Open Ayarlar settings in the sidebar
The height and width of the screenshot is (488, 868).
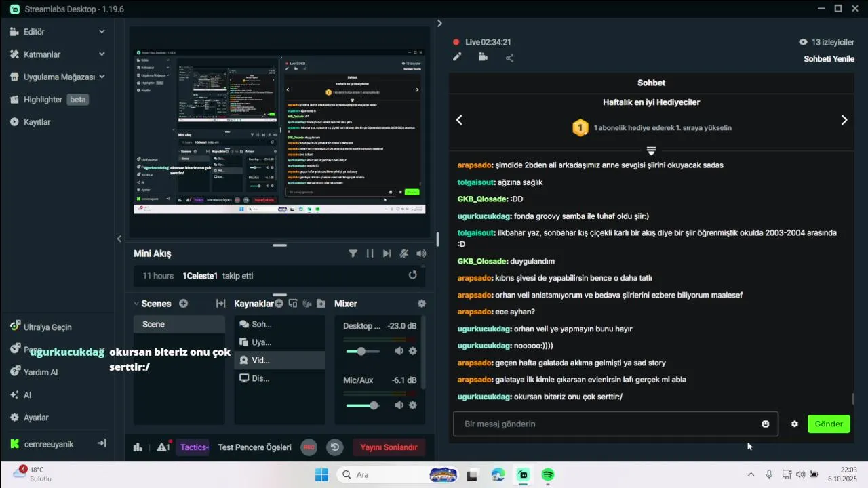[x=36, y=418]
